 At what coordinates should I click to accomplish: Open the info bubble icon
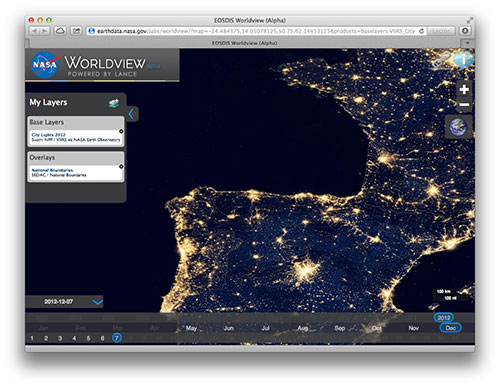coord(464,59)
